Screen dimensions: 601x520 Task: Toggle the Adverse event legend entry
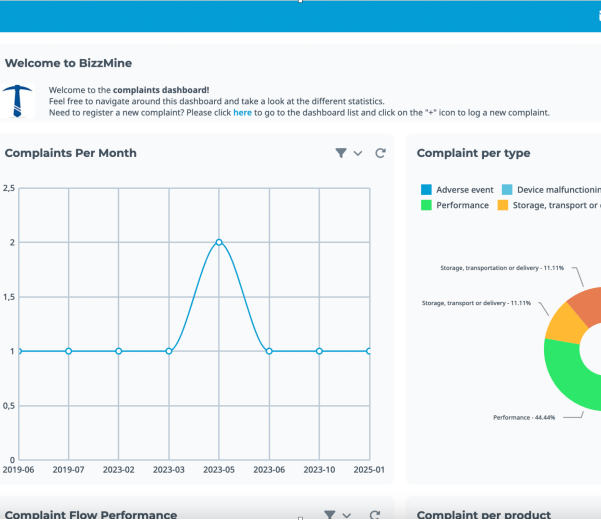tap(458, 189)
